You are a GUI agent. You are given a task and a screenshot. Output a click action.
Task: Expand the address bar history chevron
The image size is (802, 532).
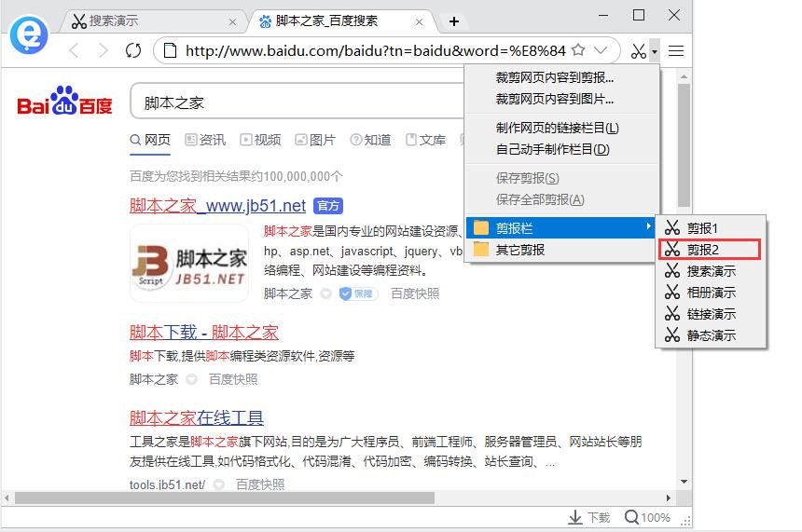(601, 50)
